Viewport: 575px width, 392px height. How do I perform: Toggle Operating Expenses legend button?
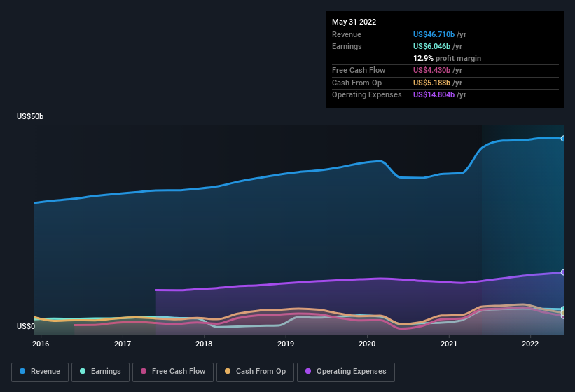tap(346, 372)
